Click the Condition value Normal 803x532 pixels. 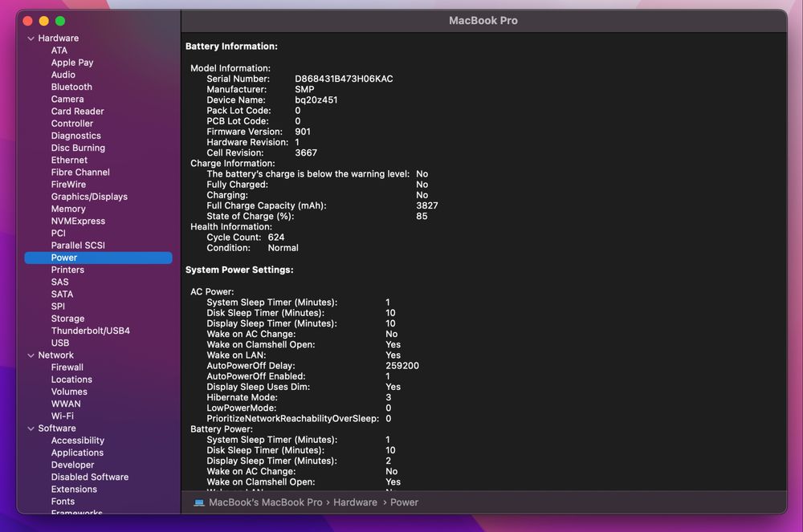283,248
